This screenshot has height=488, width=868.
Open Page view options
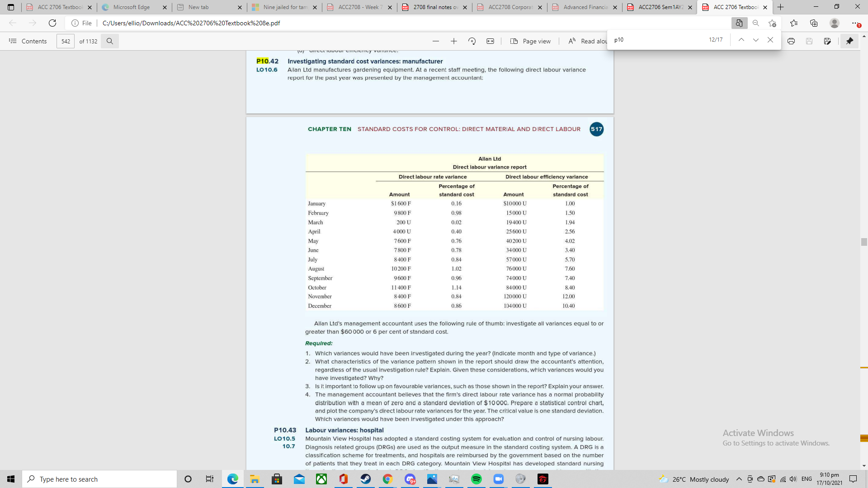pyautogui.click(x=530, y=41)
